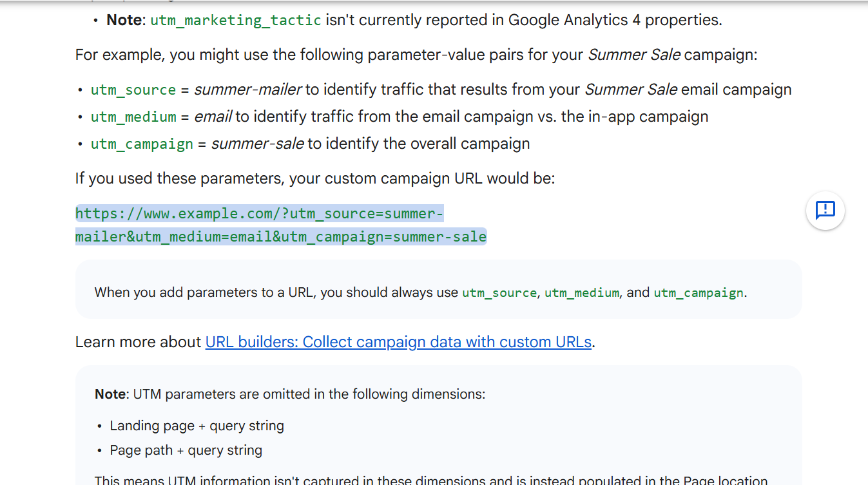868x485 pixels.
Task: Click the send feedback icon button
Action: tap(825, 211)
